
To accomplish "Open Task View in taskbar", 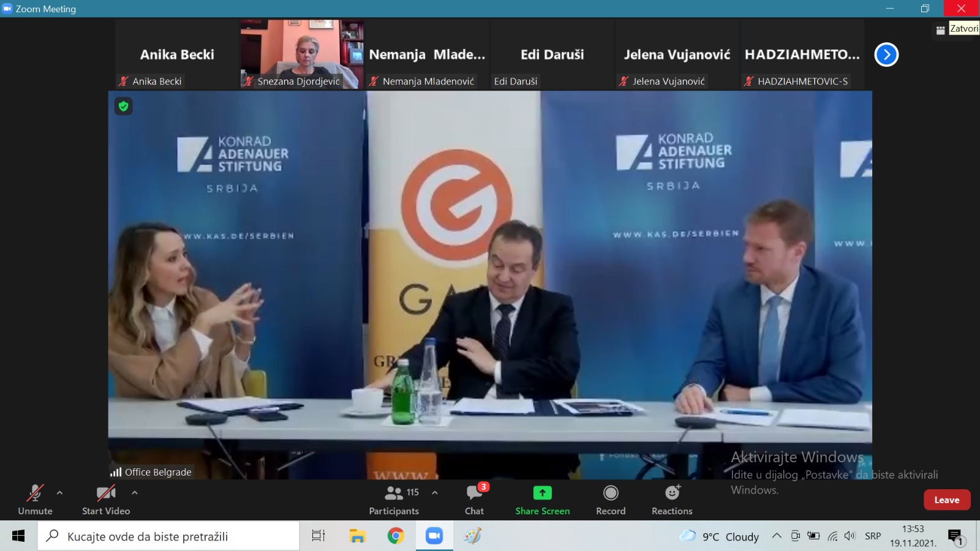I will point(318,536).
